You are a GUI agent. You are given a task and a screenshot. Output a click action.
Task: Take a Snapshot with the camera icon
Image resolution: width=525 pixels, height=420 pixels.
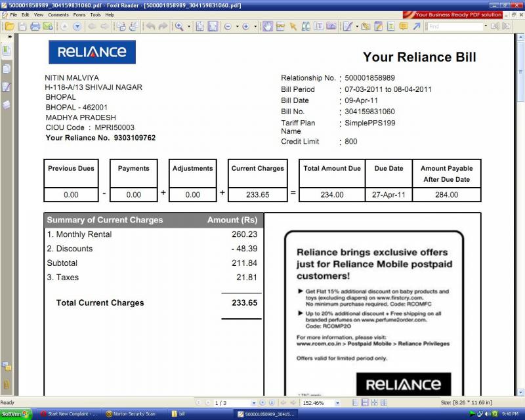click(331, 26)
